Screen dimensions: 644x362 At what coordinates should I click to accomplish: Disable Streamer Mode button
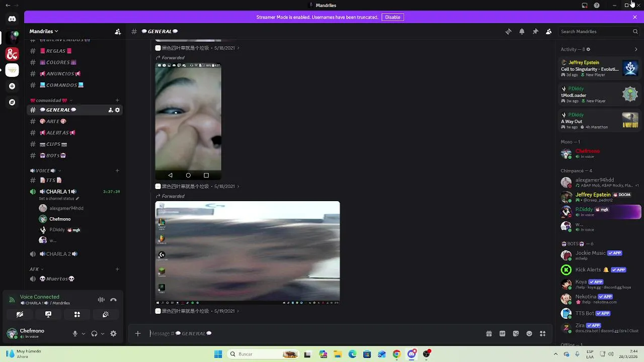click(392, 17)
